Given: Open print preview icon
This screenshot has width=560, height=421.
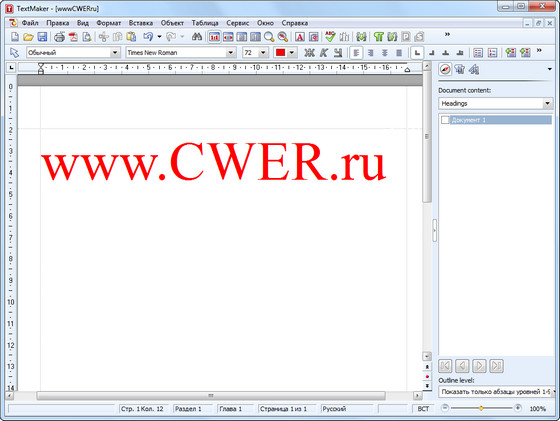Looking at the screenshot, I should click(x=87, y=37).
